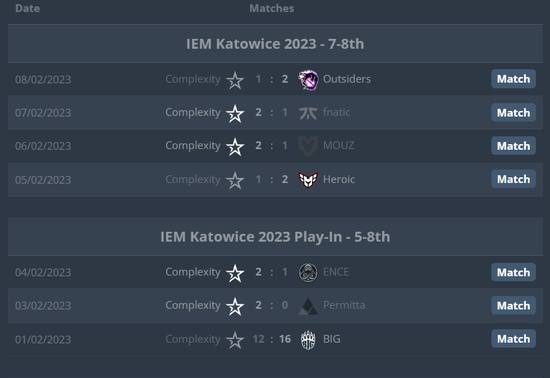Click the BIG team logo

[x=308, y=339]
